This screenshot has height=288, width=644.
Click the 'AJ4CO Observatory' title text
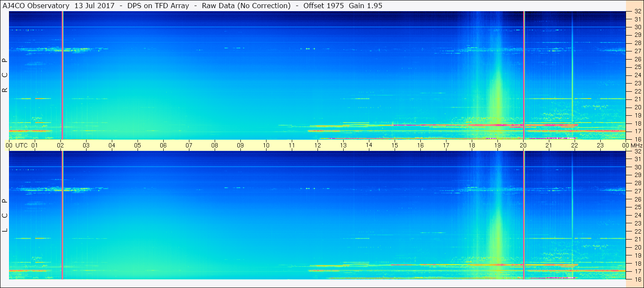tap(36, 6)
